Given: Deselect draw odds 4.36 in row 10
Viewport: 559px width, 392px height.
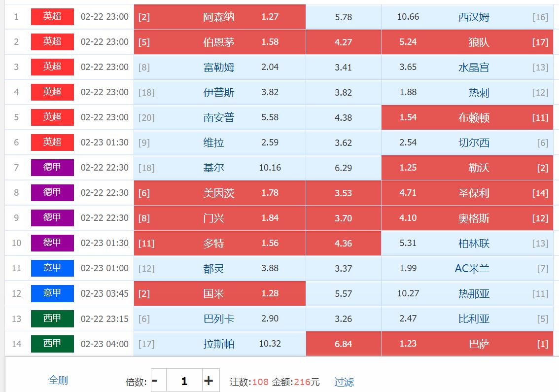Looking at the screenshot, I should [343, 243].
